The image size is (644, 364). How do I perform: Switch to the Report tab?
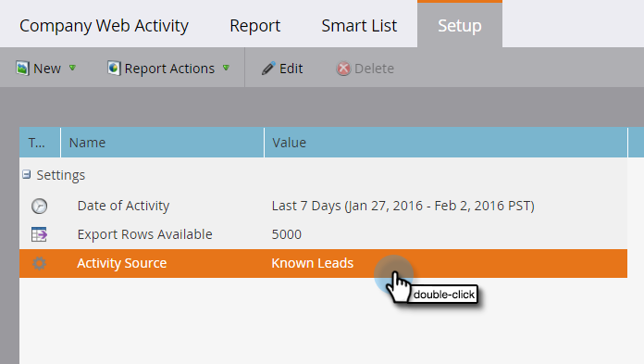pos(254,26)
